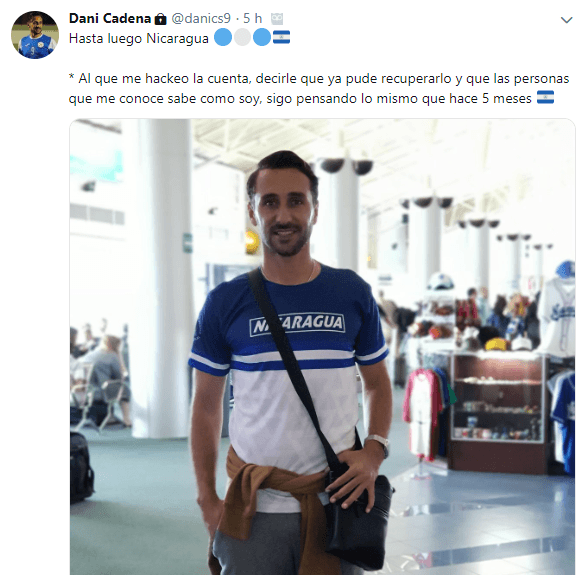Click the white baseball jersey on mannequin
Image resolution: width=586 pixels, height=575 pixels.
[x=557, y=318]
